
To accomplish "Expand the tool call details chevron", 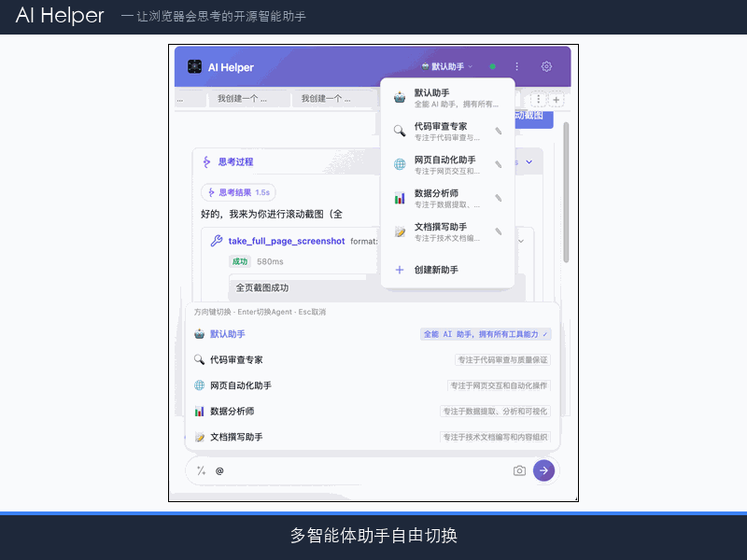I will click(x=521, y=241).
